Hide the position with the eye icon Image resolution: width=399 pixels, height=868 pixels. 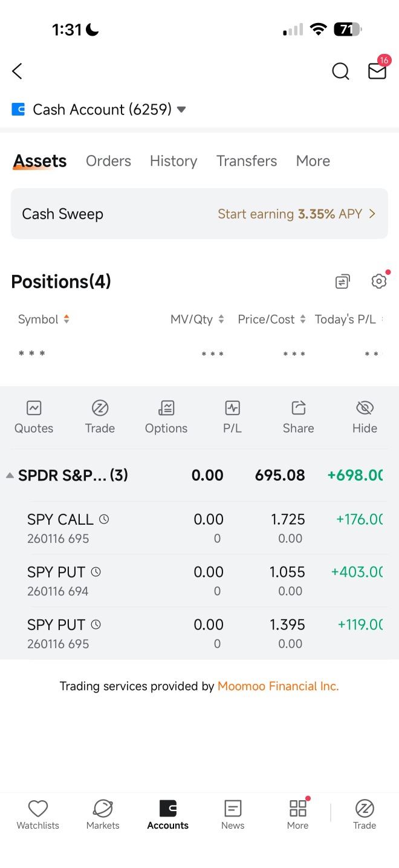pyautogui.click(x=365, y=417)
